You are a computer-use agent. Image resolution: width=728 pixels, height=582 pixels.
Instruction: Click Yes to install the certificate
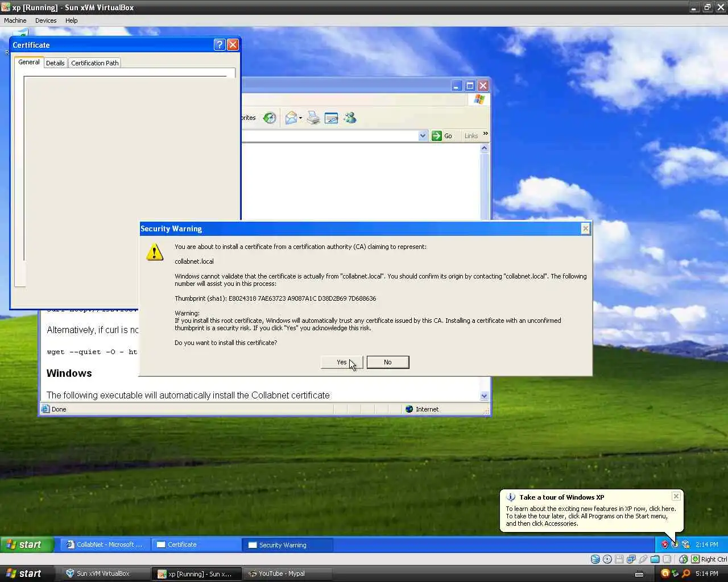[x=341, y=362]
